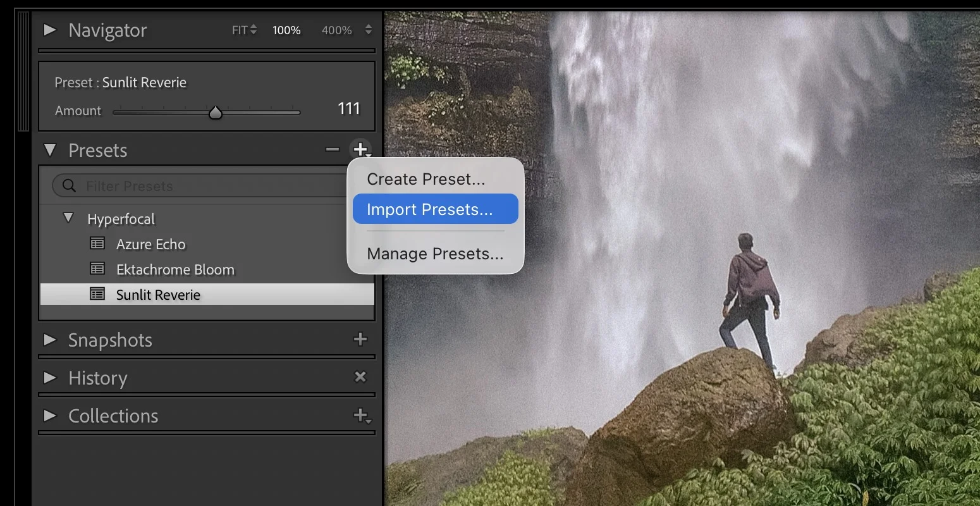Click the preset icon next to Azure Echo

tap(97, 244)
